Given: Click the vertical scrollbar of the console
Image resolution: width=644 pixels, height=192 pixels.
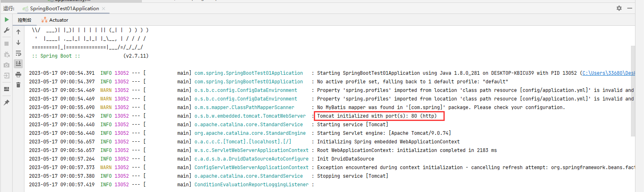Looking at the screenshot, I should (x=633, y=91).
